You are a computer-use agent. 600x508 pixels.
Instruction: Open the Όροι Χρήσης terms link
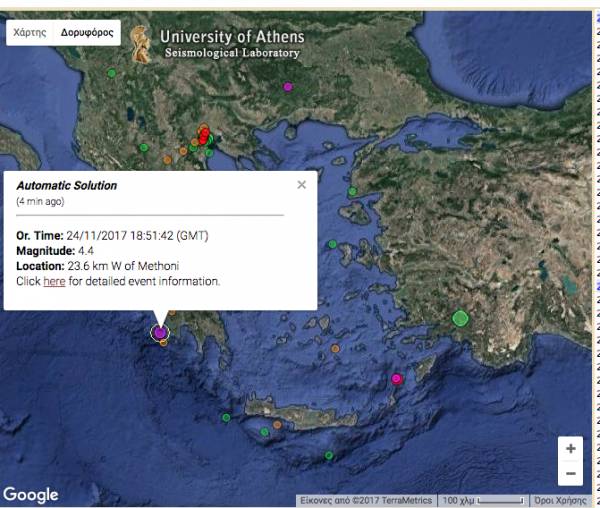[560, 500]
